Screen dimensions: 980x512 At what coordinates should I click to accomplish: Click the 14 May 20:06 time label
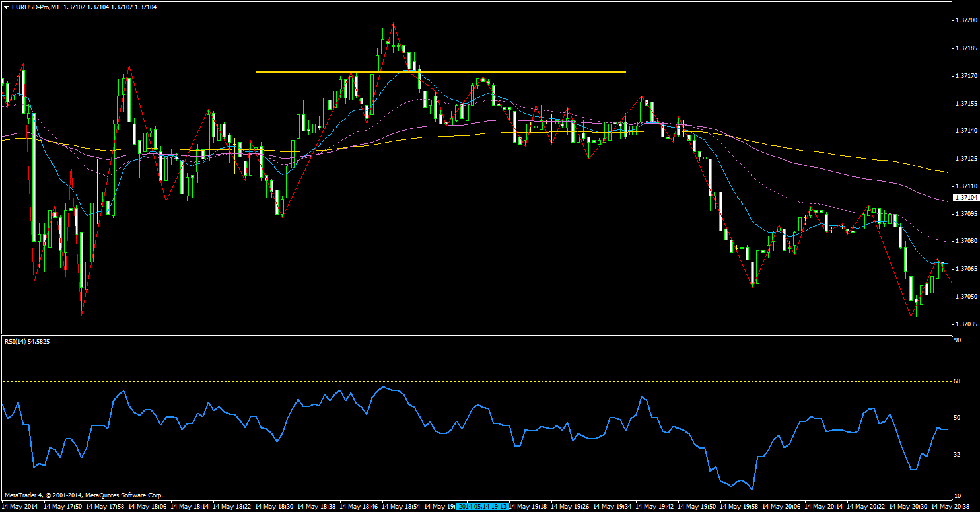pos(782,507)
